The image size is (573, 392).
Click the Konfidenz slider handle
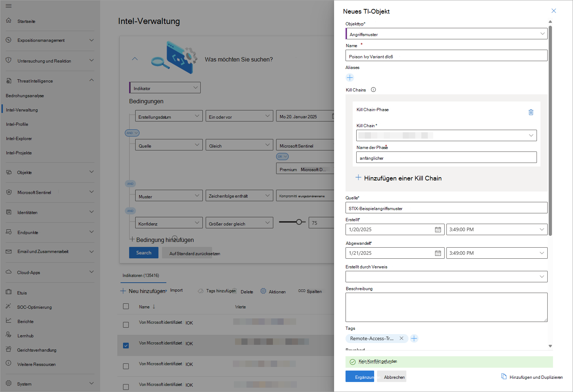point(299,222)
